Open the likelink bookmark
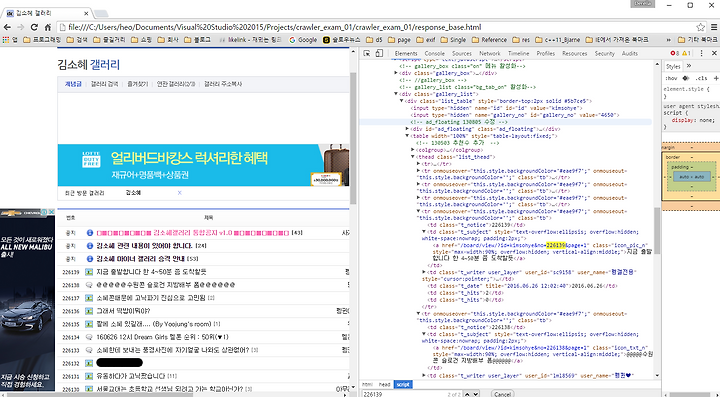The image size is (720, 397). (250, 40)
